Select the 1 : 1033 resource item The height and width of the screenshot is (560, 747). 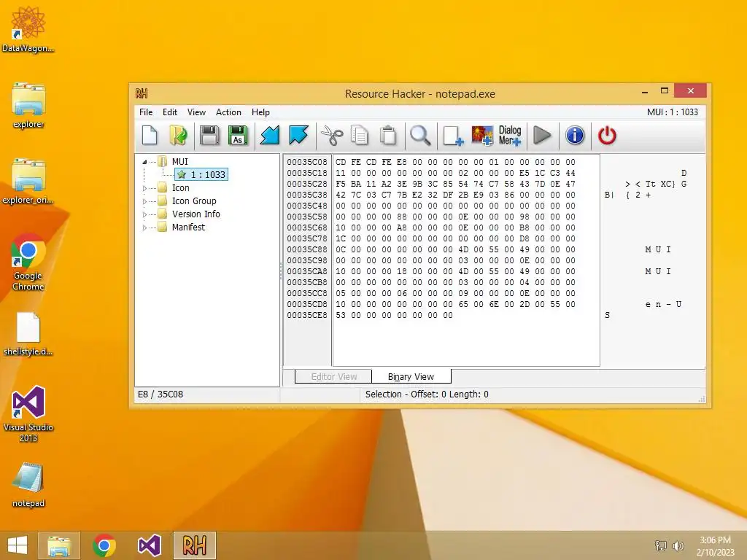201,175
